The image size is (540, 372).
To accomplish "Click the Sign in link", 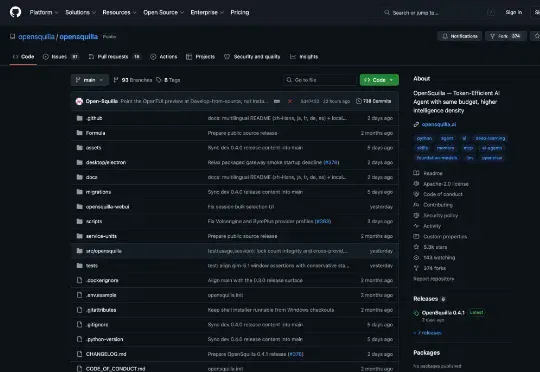I will tap(513, 12).
